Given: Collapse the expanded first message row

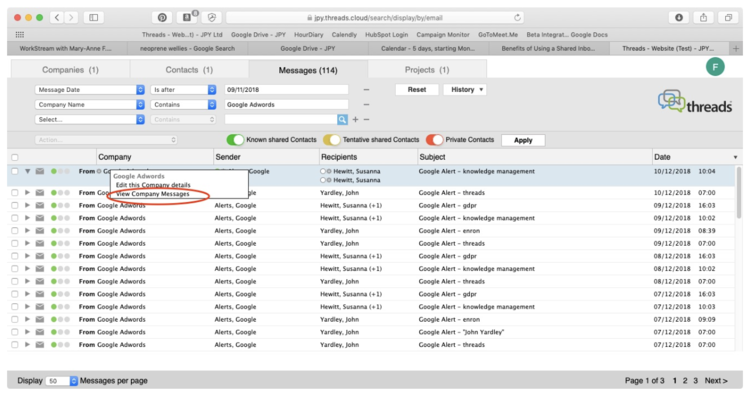Looking at the screenshot, I should [x=28, y=171].
